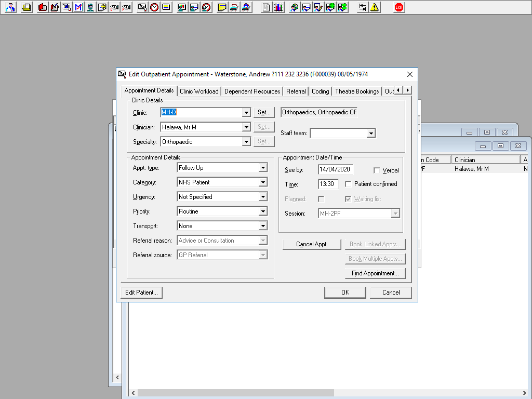Viewport: 532px width, 399px height.
Task: Click the patient in bed toolbar icon
Action: [x=246, y=7]
